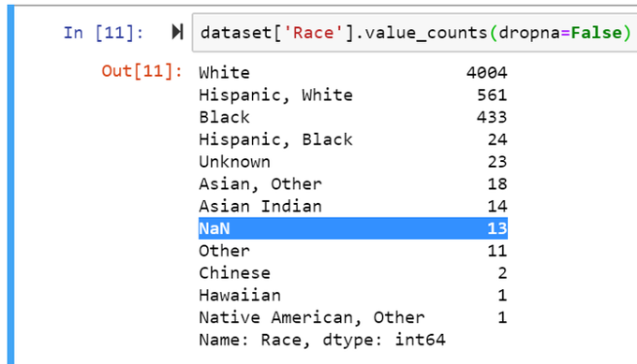
Task: Click the 'Hispanic, White' row label
Action: (x=275, y=95)
